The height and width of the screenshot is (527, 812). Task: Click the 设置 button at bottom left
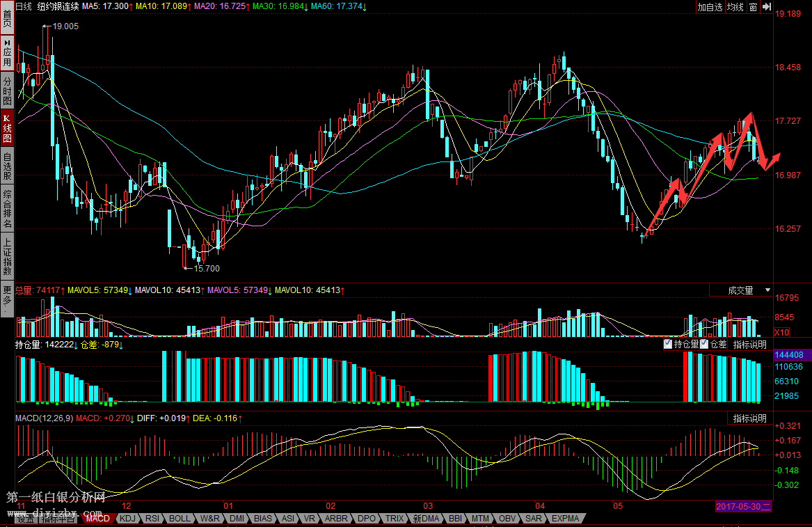pos(26,519)
